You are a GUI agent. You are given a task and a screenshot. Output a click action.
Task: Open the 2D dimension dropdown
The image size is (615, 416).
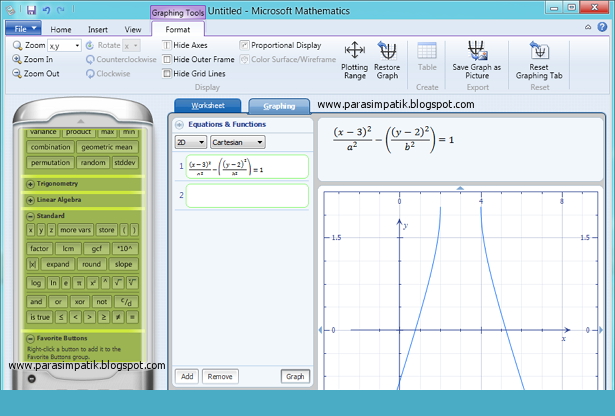click(191, 142)
